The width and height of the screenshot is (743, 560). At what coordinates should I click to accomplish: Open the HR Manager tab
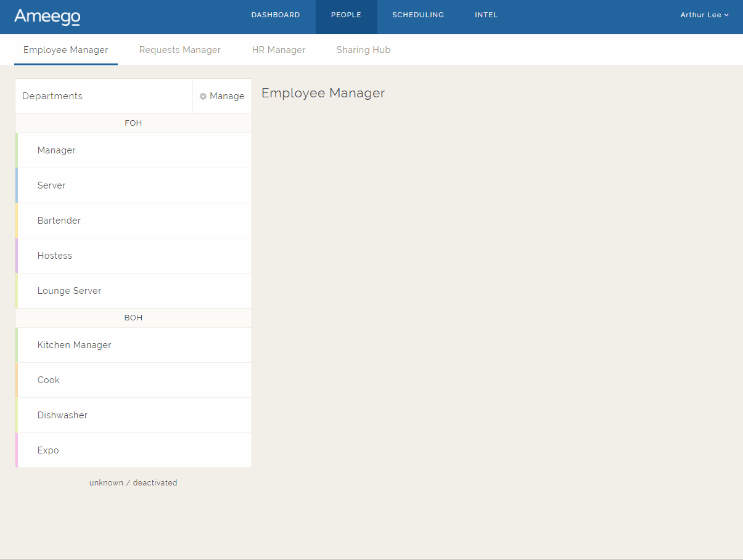pyautogui.click(x=279, y=50)
